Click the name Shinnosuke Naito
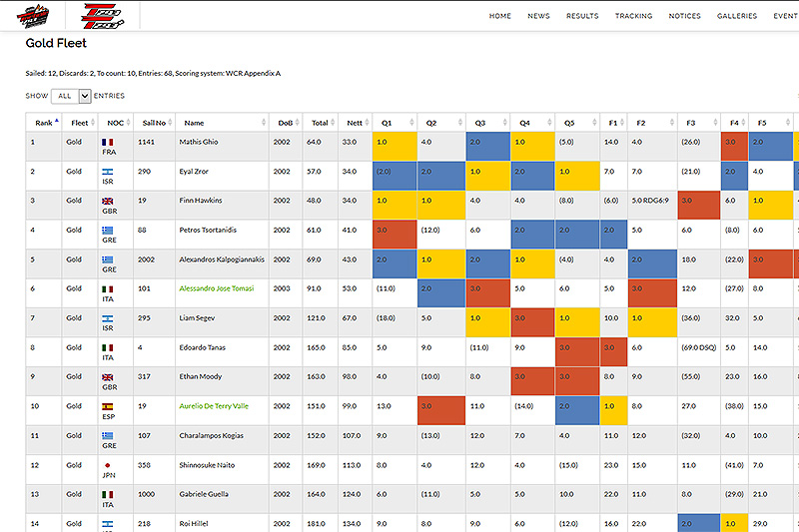Image resolution: width=799 pixels, height=532 pixels. pos(207,465)
